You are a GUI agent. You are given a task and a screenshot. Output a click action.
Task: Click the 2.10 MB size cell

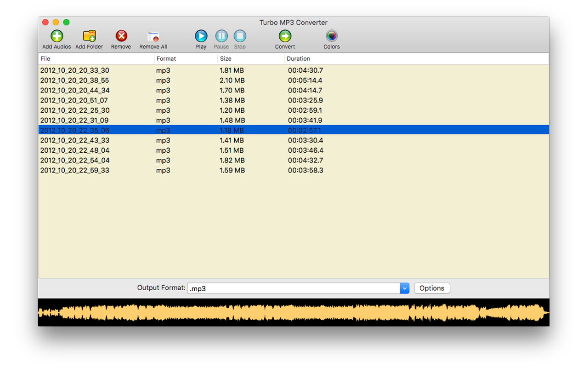pos(232,80)
